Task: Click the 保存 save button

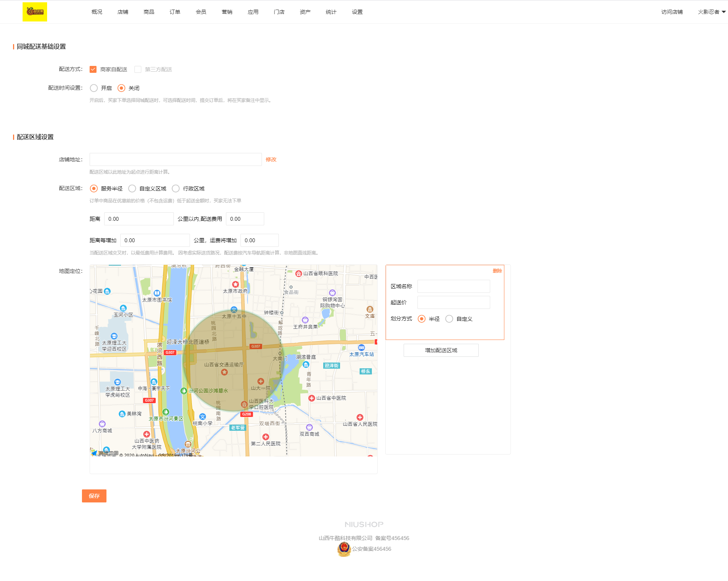Action: (x=94, y=496)
